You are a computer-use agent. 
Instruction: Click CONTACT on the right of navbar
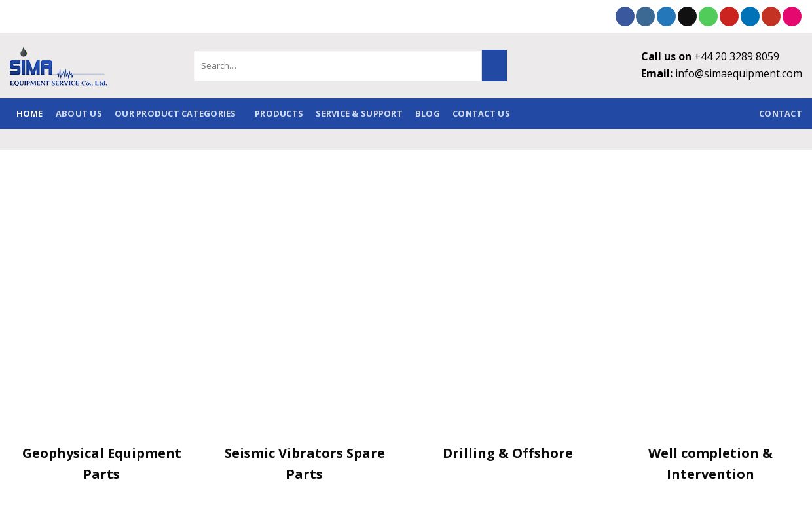781,113
